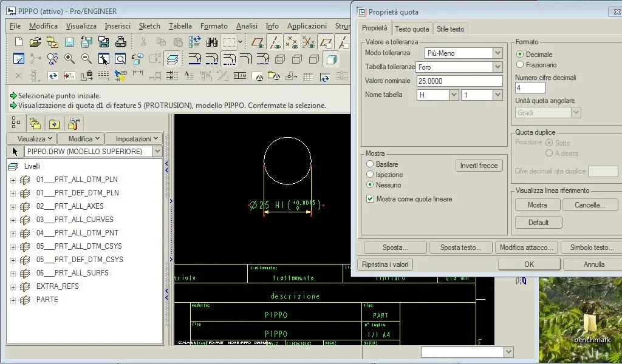Image resolution: width=622 pixels, height=364 pixels.
Task: Toggle datum planes display icon
Action: (257, 42)
